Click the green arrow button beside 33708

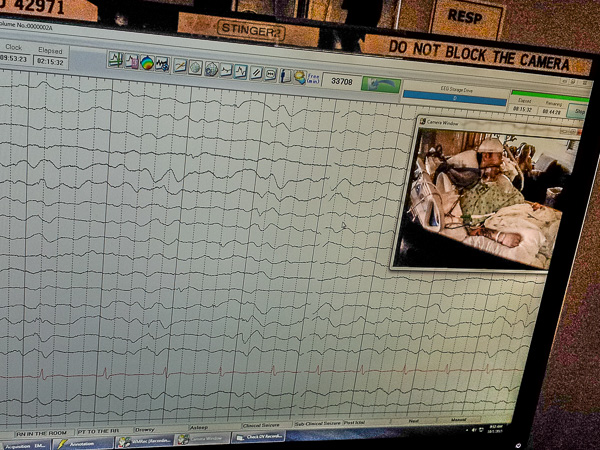tap(381, 84)
